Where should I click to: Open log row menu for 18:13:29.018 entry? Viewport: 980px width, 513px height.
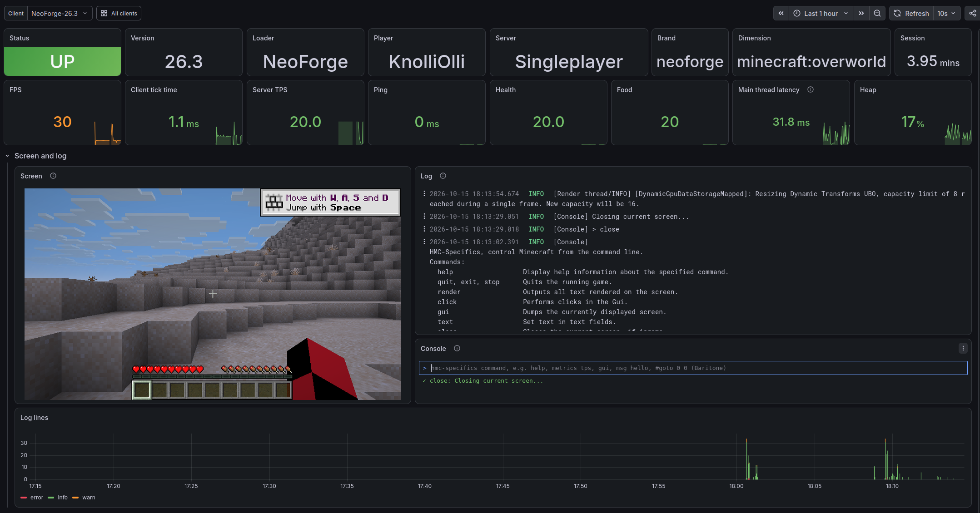(x=424, y=229)
